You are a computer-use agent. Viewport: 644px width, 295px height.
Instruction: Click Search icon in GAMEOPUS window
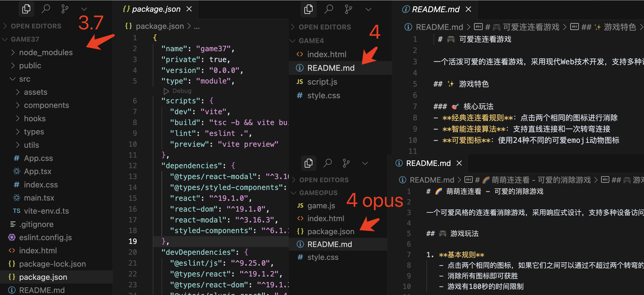coord(328,163)
